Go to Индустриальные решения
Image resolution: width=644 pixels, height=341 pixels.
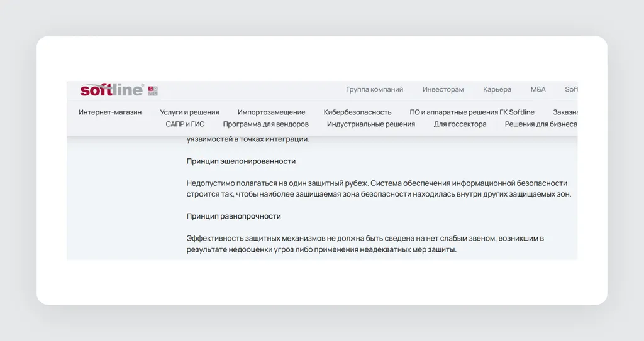click(371, 124)
